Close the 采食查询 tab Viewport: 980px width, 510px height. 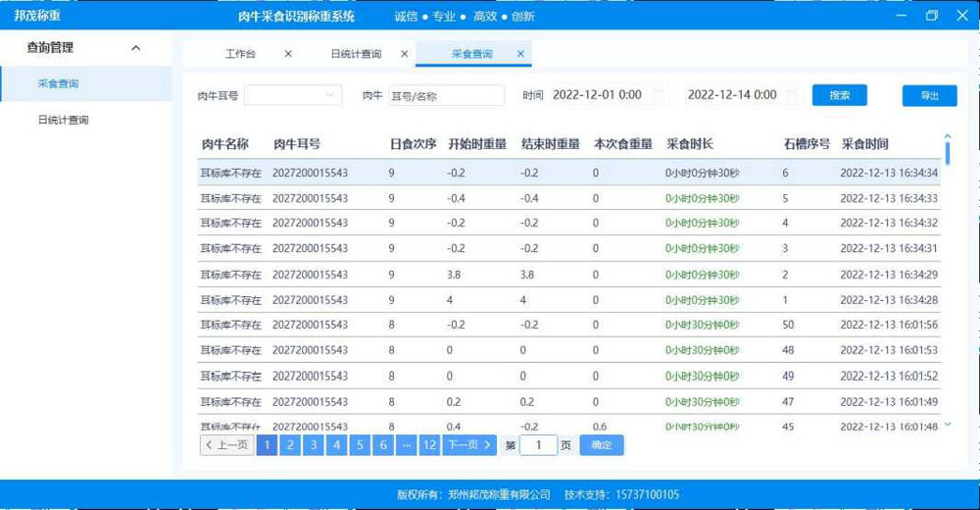pos(520,54)
